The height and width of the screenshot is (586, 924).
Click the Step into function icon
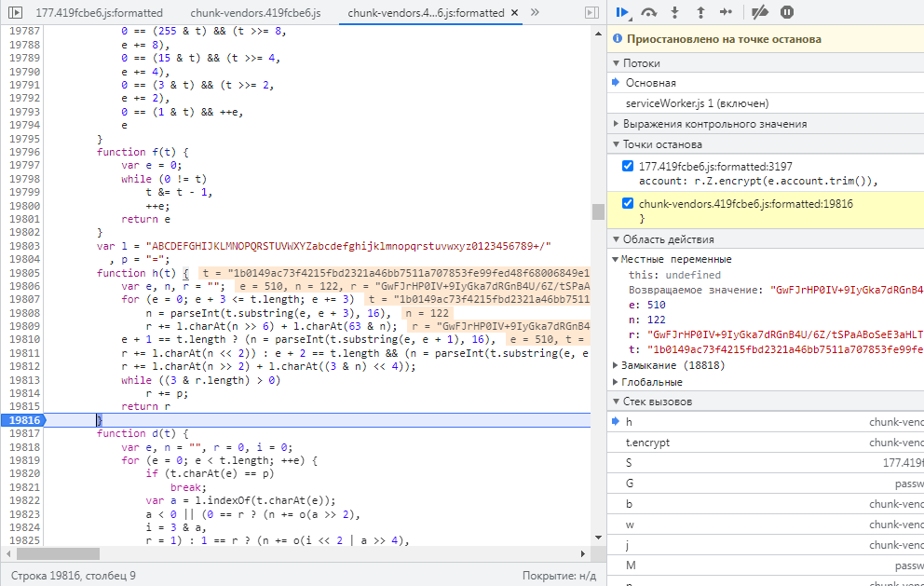[674, 12]
